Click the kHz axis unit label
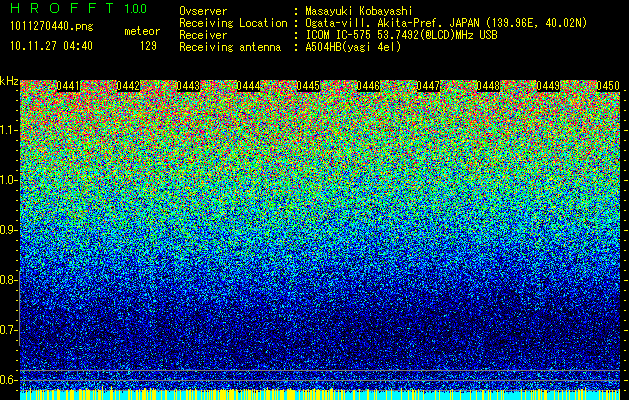 [9, 81]
